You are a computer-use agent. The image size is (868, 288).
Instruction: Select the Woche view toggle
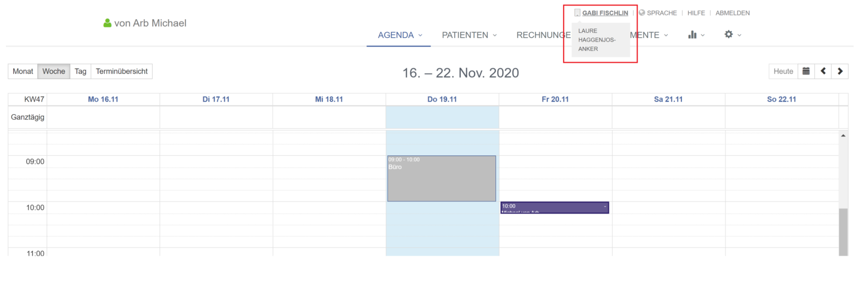tap(54, 71)
